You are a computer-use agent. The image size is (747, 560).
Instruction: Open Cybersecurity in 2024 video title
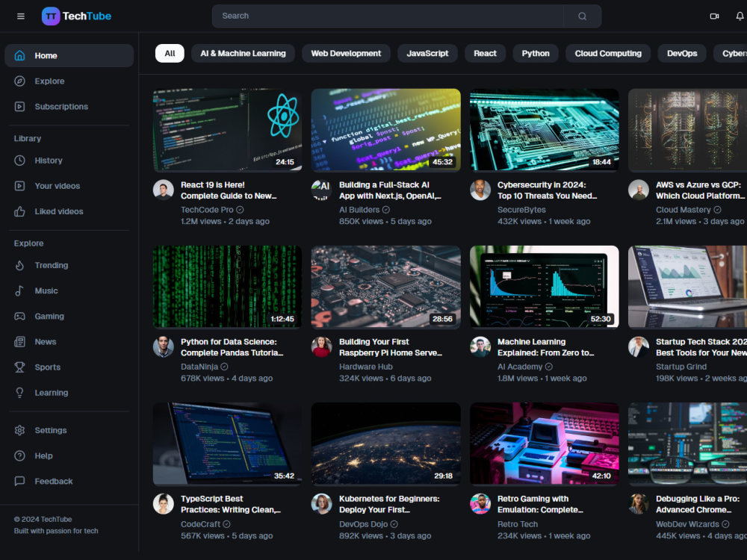(547, 190)
